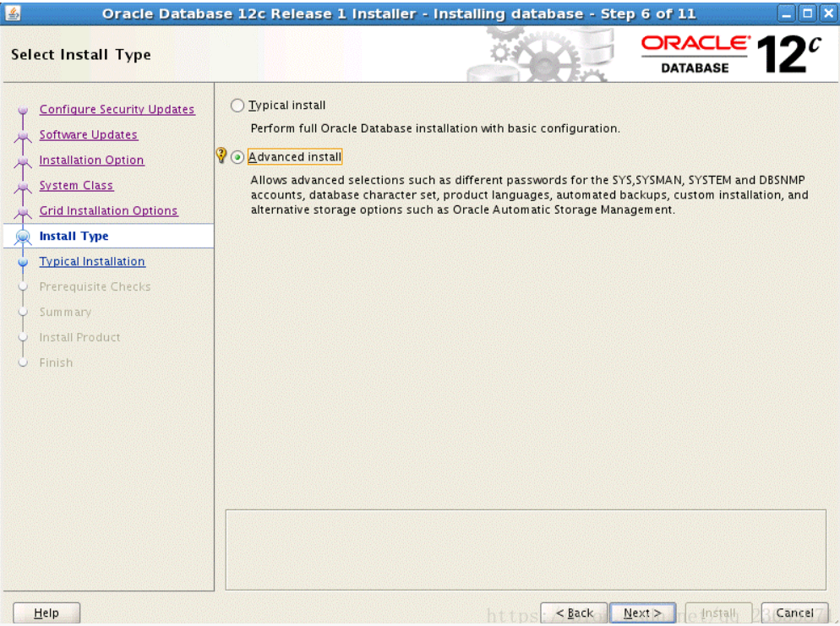Click the System Class step marker

(23, 187)
